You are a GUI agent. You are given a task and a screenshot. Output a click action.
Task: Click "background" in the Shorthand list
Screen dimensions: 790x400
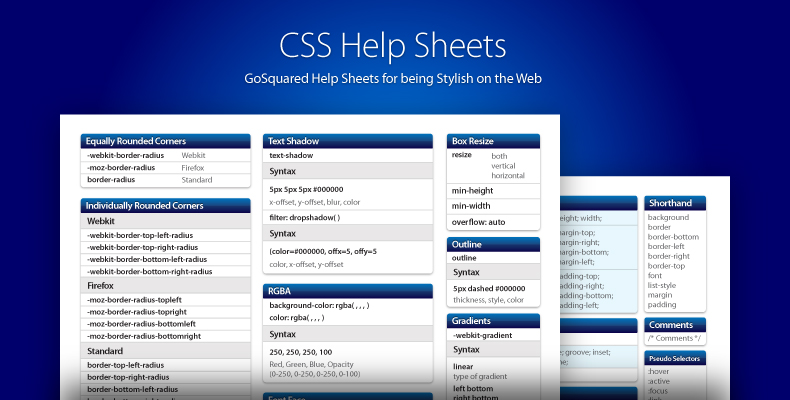tap(668, 217)
